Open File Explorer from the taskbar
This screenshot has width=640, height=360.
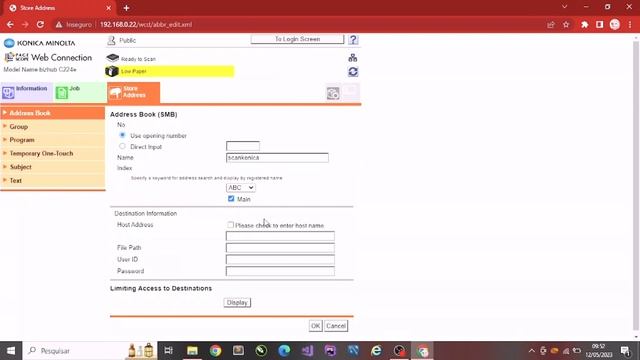pyautogui.click(x=192, y=351)
